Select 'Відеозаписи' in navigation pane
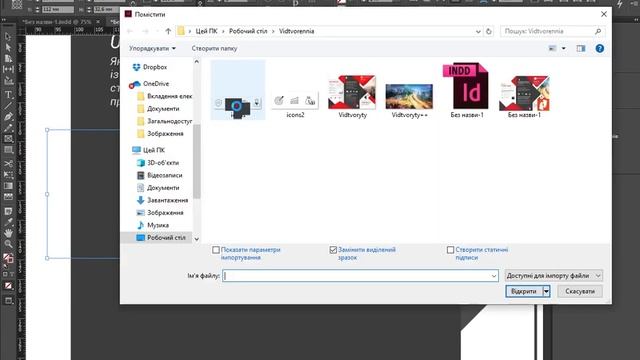The image size is (640, 360). [x=164, y=175]
